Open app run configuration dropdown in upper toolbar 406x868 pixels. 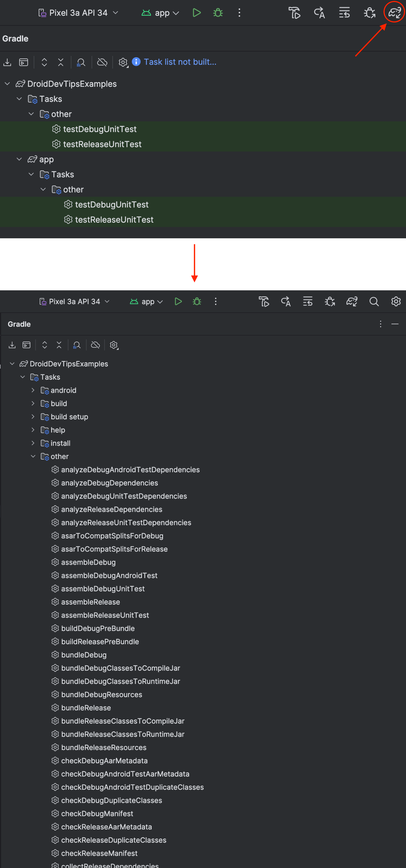[160, 13]
